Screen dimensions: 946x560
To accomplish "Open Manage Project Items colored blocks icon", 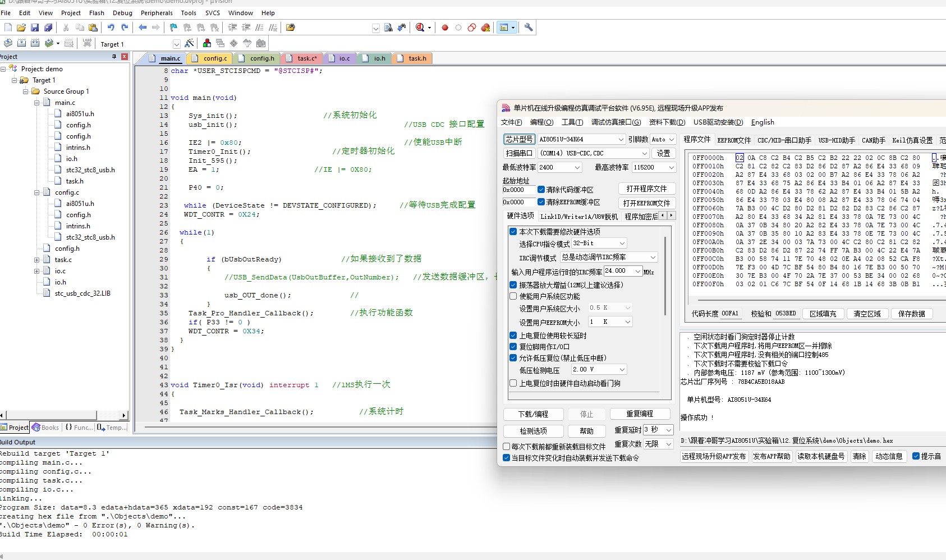I will pos(207,43).
